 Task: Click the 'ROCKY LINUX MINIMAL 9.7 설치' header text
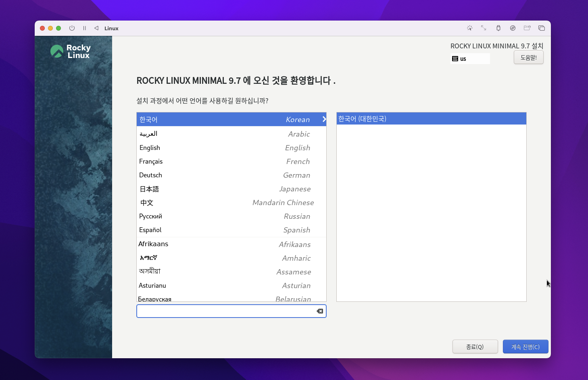[x=497, y=46]
